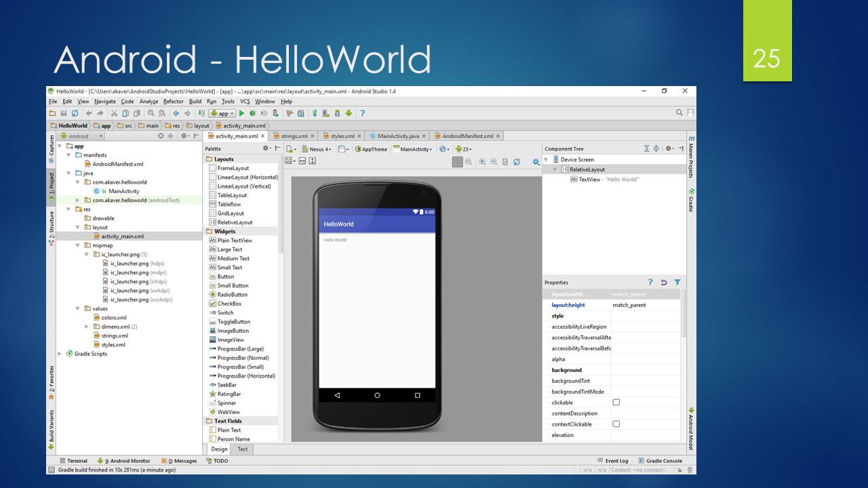
Task: Open the Refactor menu
Action: [174, 102]
